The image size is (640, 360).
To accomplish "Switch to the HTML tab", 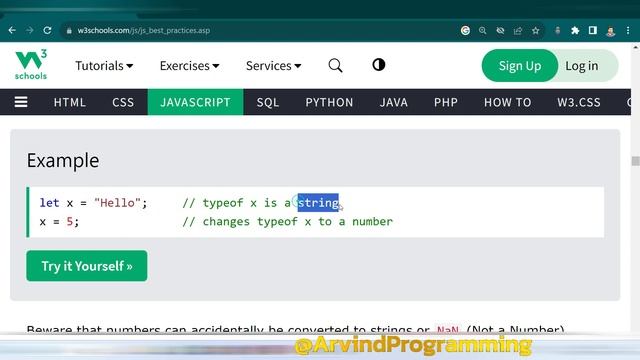I will pos(70,102).
